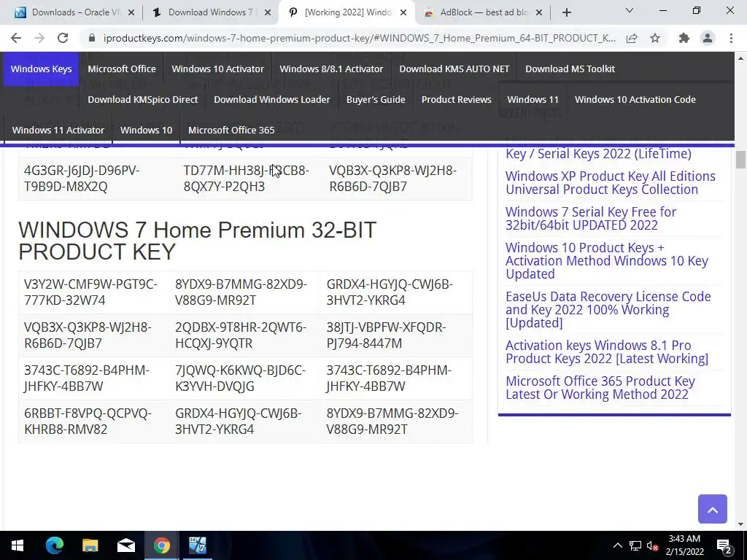Open the Extensions puzzle icon
The height and width of the screenshot is (560, 747).
pos(684,38)
